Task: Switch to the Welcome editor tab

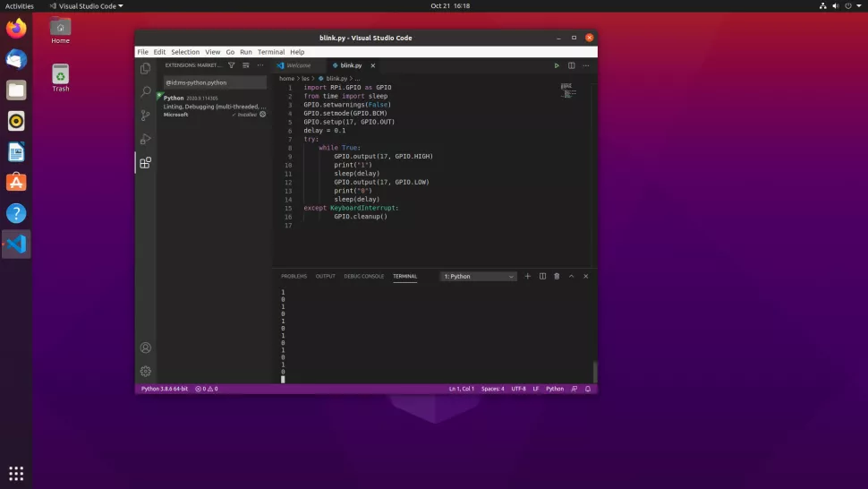Action: pos(298,65)
